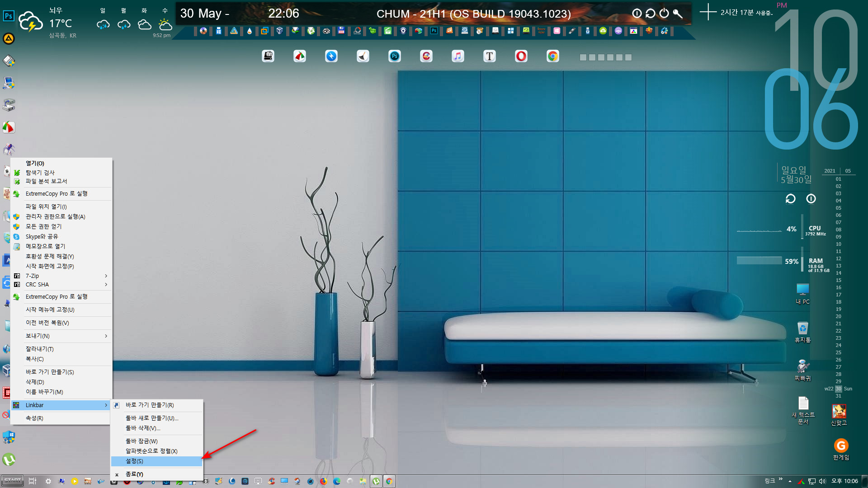Choose 종료(Y) to exit Linkbar

(x=156, y=474)
